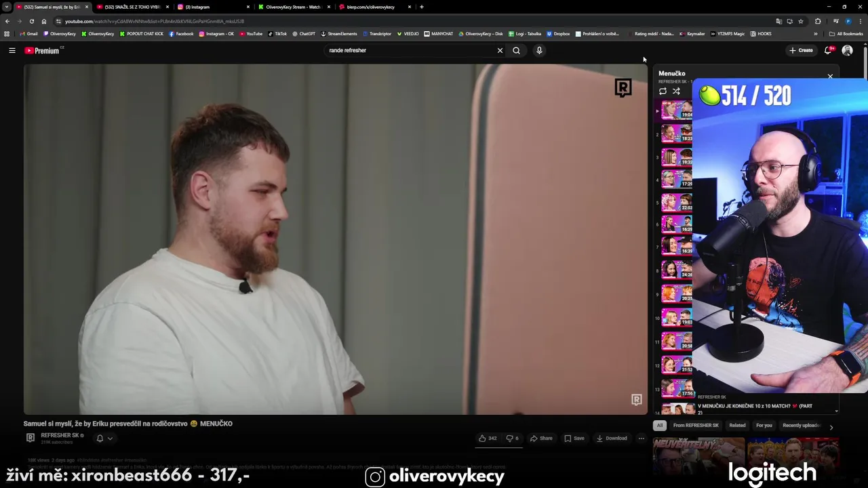Image resolution: width=868 pixels, height=488 pixels.
Task: Open tab search dropdown arrow
Action: pyautogui.click(x=6, y=7)
